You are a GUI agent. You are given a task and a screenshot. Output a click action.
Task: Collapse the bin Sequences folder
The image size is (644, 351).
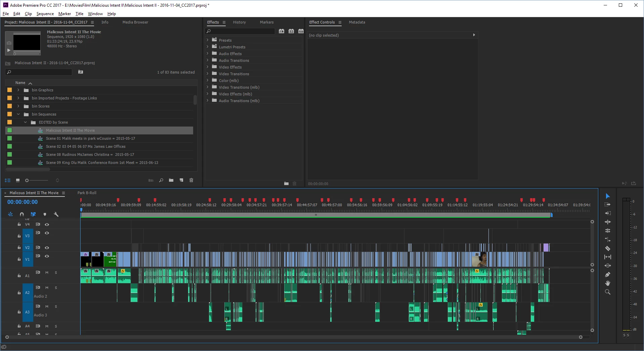tap(18, 114)
